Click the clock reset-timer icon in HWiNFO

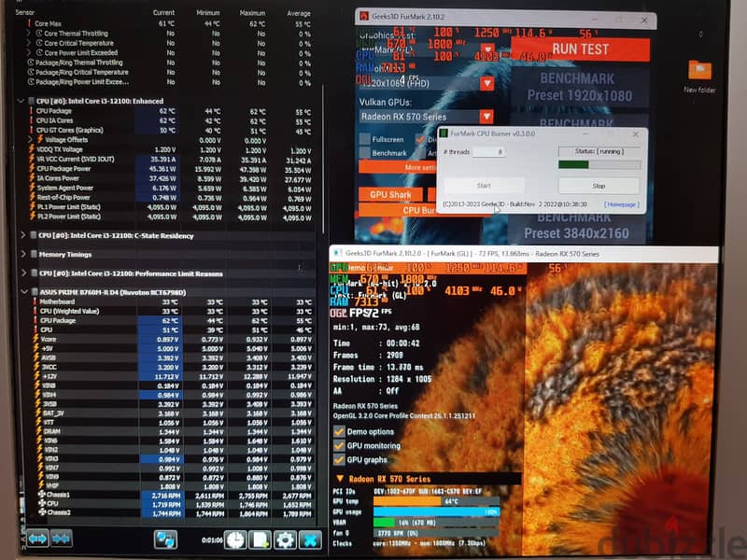(236, 540)
